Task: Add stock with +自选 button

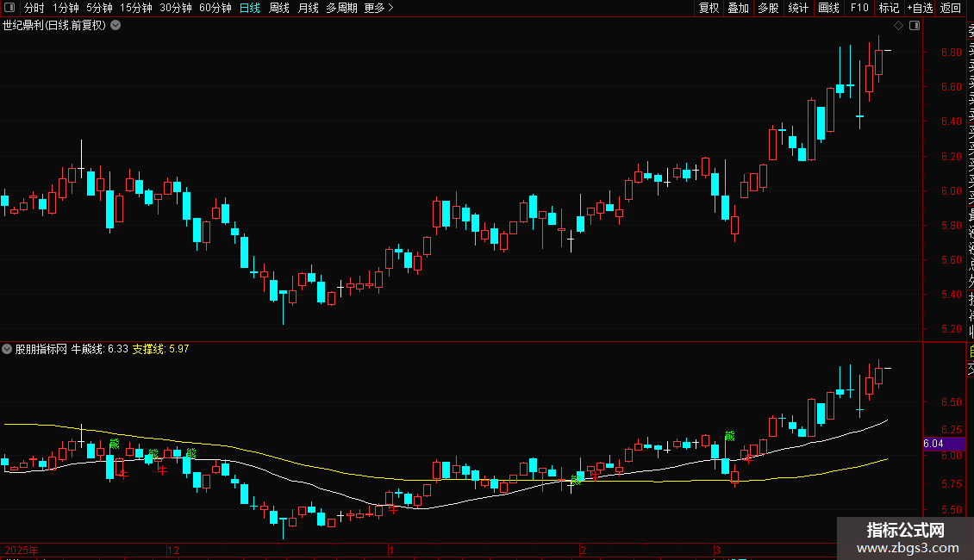Action: 920,8
